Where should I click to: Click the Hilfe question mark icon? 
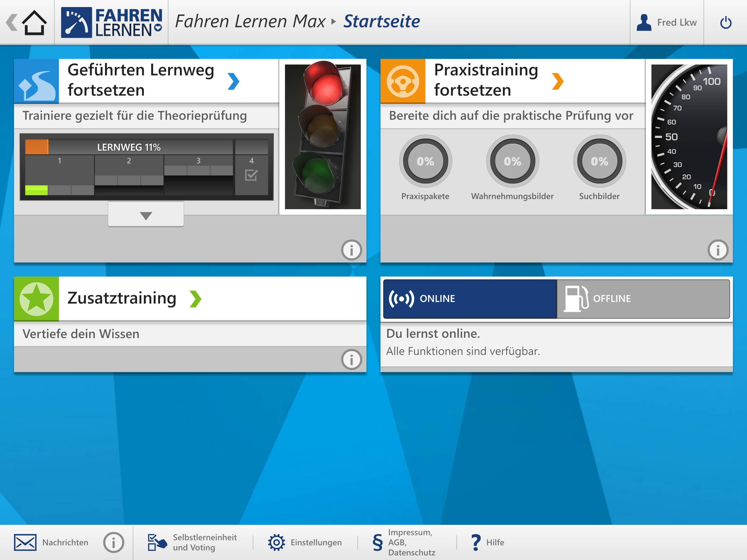click(x=475, y=542)
